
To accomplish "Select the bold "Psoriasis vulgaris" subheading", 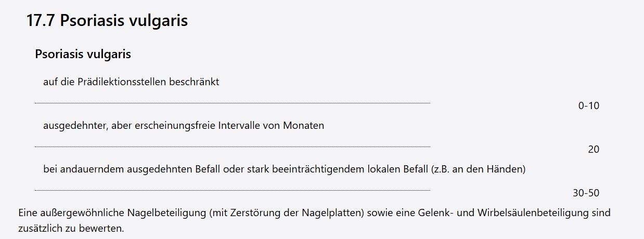I will tap(83, 54).
